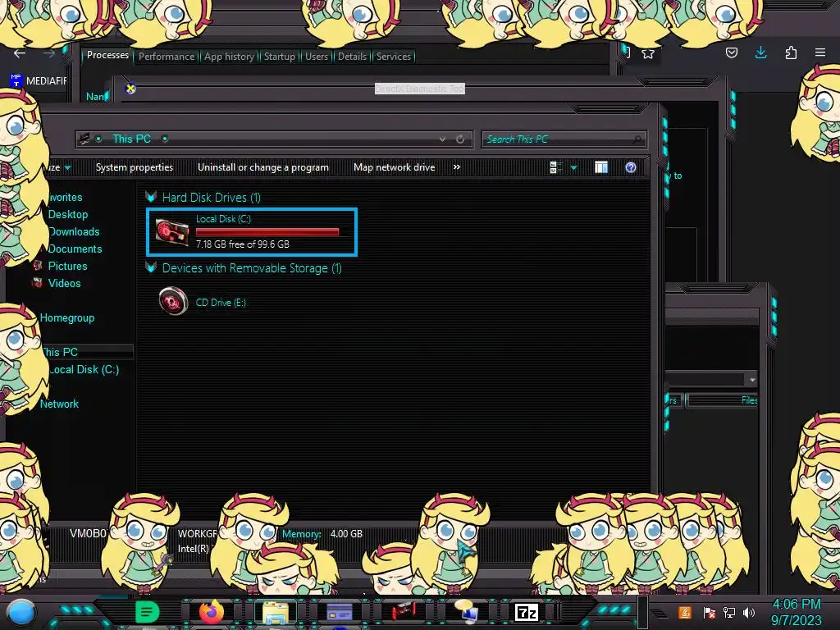
Task: Open Documents in the navigation pane
Action: [x=75, y=249]
